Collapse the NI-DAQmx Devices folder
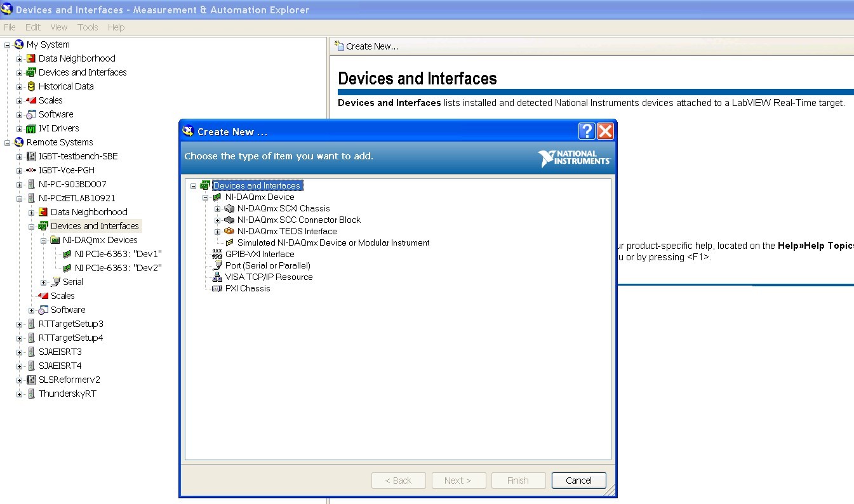Image resolution: width=854 pixels, height=504 pixels. (x=43, y=240)
